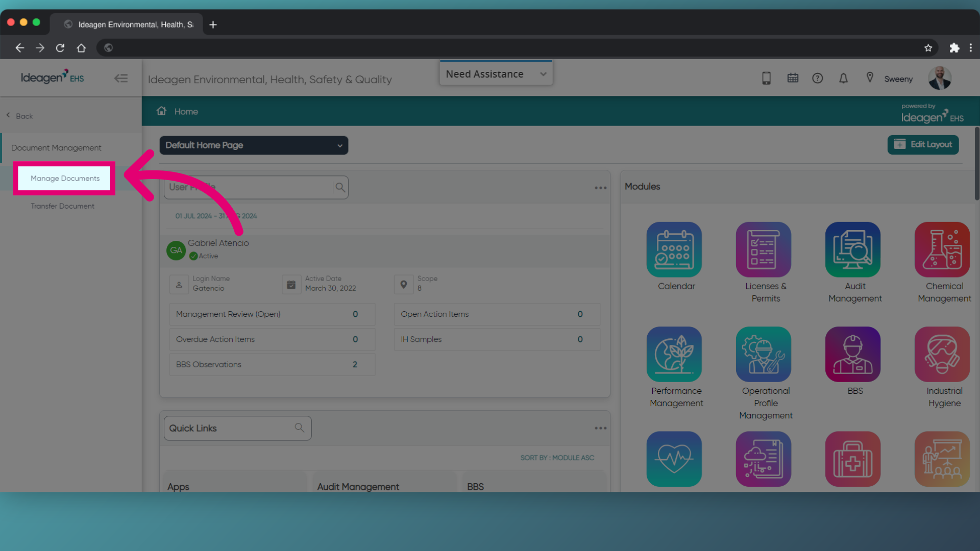The image size is (980, 551).
Task: Open the help question mark icon
Action: (x=818, y=78)
